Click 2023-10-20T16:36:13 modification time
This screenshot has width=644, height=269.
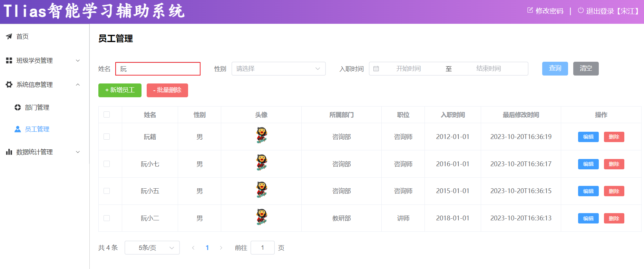521,218
